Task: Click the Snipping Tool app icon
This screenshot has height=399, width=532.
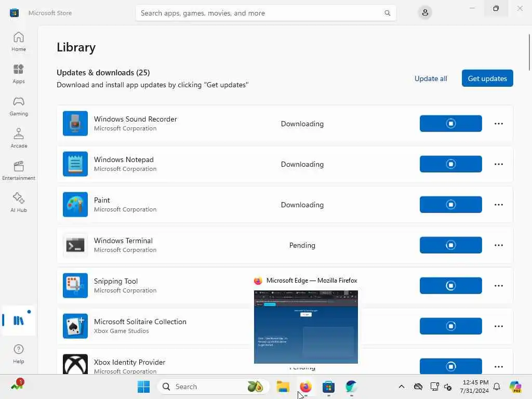Action: point(75,286)
